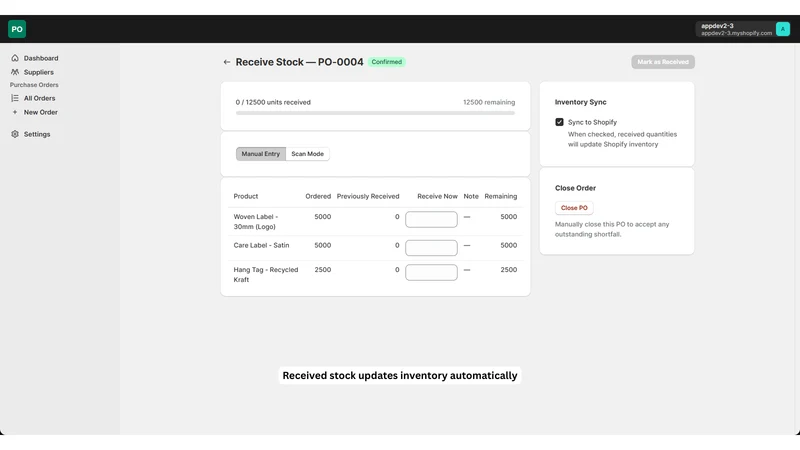Click the Inventory Sync heading

581,102
